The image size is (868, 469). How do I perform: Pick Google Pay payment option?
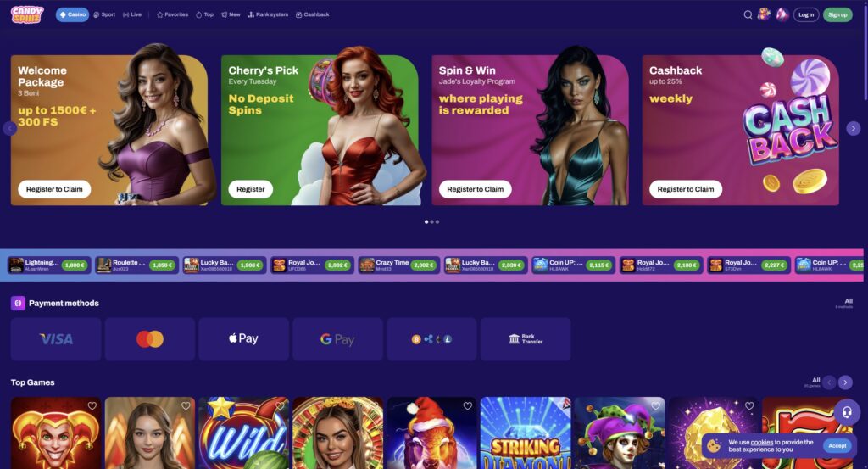(x=337, y=339)
